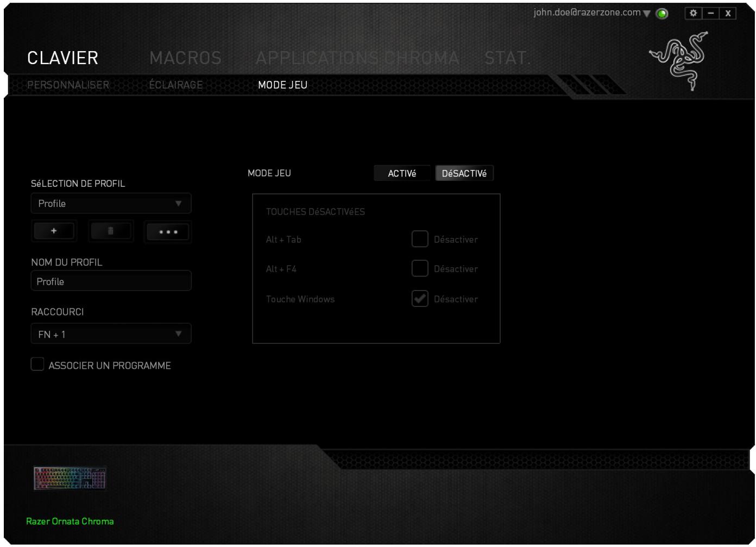This screenshot has width=756, height=547.
Task: Uncheck Désactiver for Touche Windows
Action: 420,299
